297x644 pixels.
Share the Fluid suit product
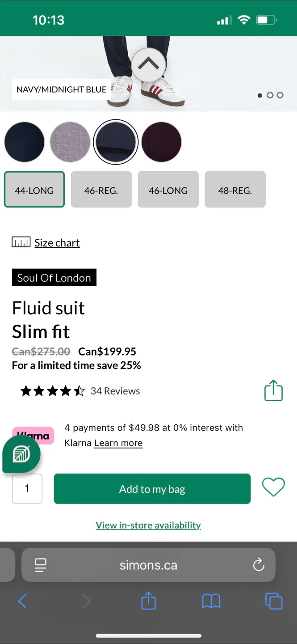tap(273, 390)
